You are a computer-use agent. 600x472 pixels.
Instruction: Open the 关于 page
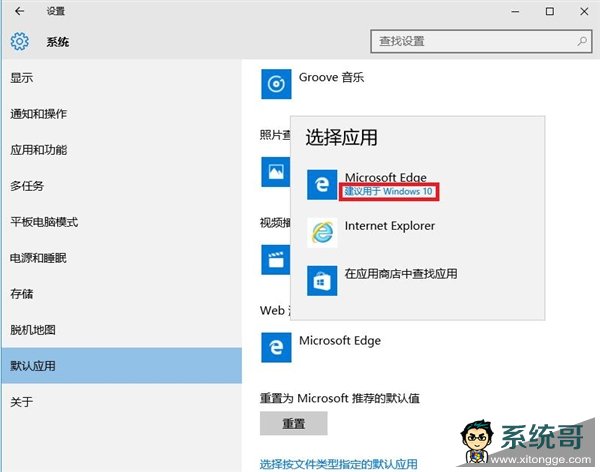click(121, 402)
